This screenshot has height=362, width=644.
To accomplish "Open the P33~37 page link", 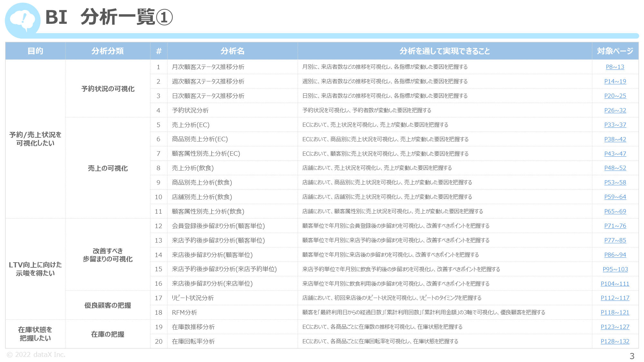I will coord(615,125).
